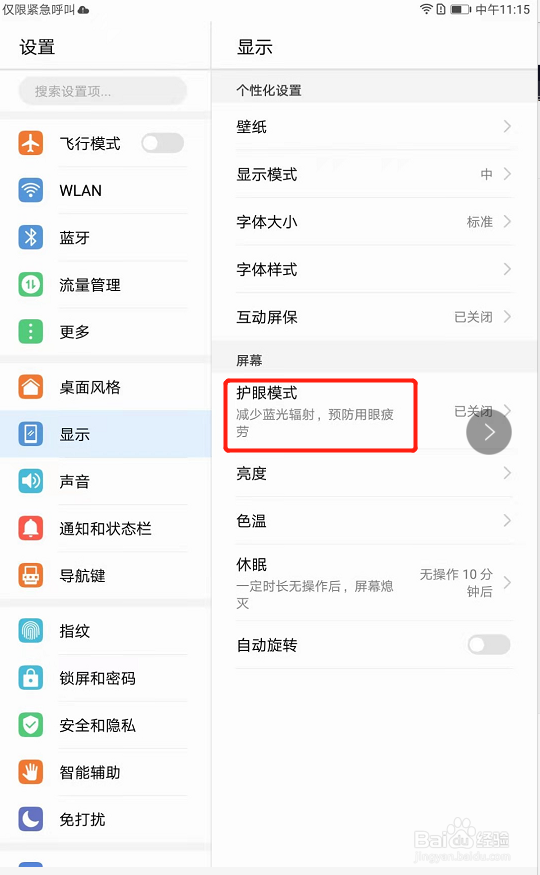The width and height of the screenshot is (540, 875).
Task: Open 字体大小 chevron showing 标准
Action: click(507, 222)
